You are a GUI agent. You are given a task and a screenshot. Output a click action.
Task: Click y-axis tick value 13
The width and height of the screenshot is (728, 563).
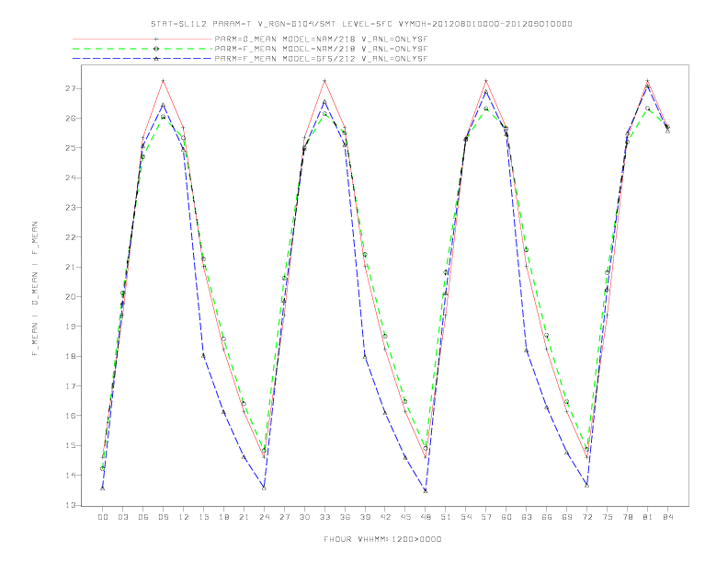point(70,505)
